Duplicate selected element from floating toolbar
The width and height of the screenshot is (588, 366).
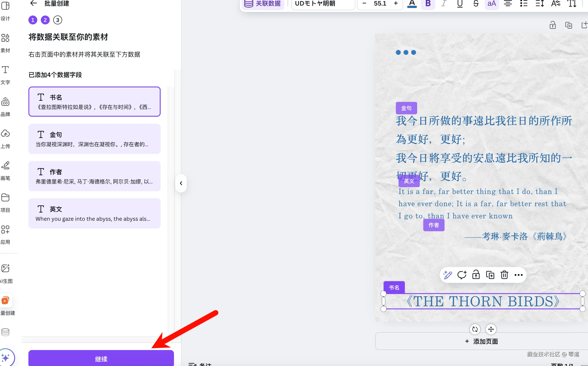(x=490, y=275)
